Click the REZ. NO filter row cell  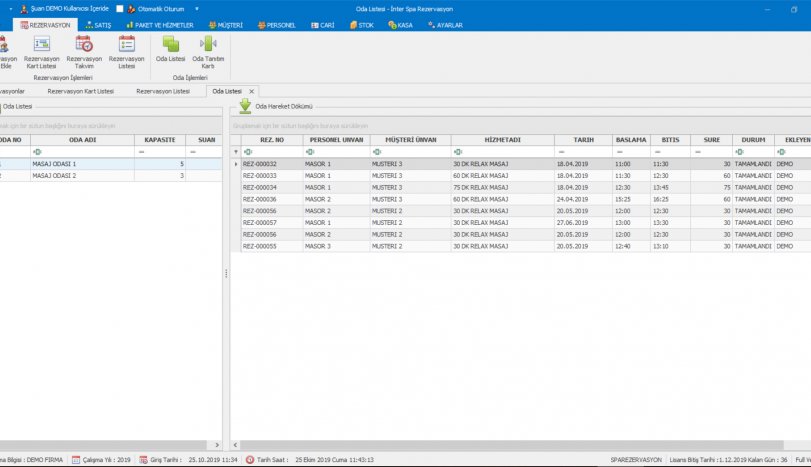pos(272,152)
